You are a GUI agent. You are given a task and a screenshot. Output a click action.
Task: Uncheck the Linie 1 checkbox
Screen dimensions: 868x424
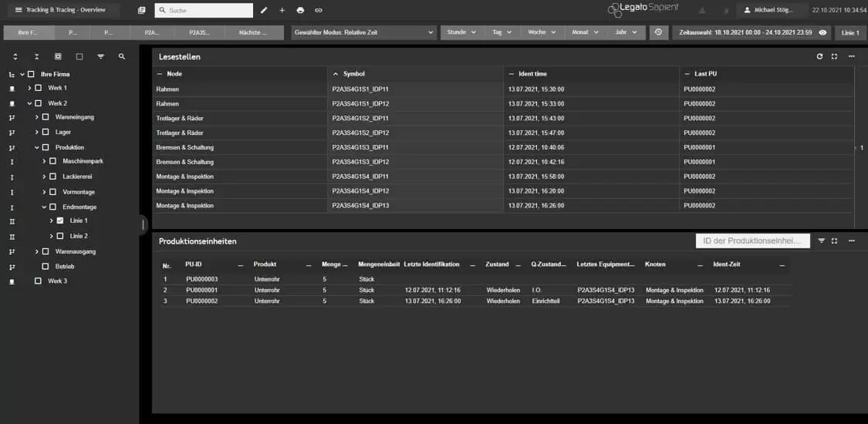coord(59,220)
